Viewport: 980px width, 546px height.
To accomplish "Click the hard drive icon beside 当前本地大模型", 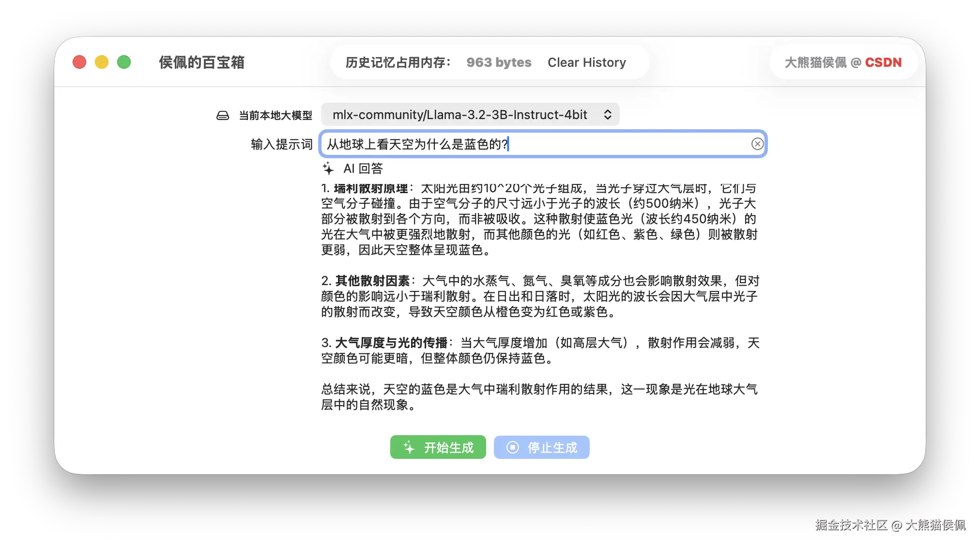I will tap(222, 115).
